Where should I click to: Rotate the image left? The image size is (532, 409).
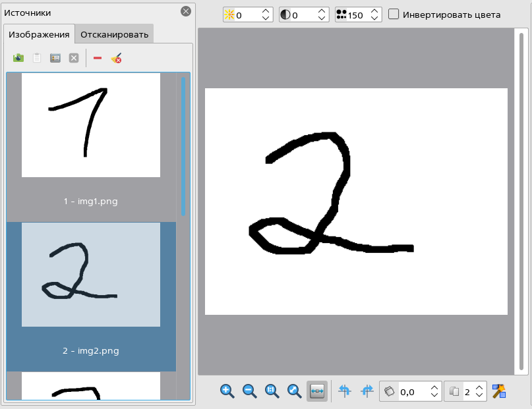(x=344, y=391)
